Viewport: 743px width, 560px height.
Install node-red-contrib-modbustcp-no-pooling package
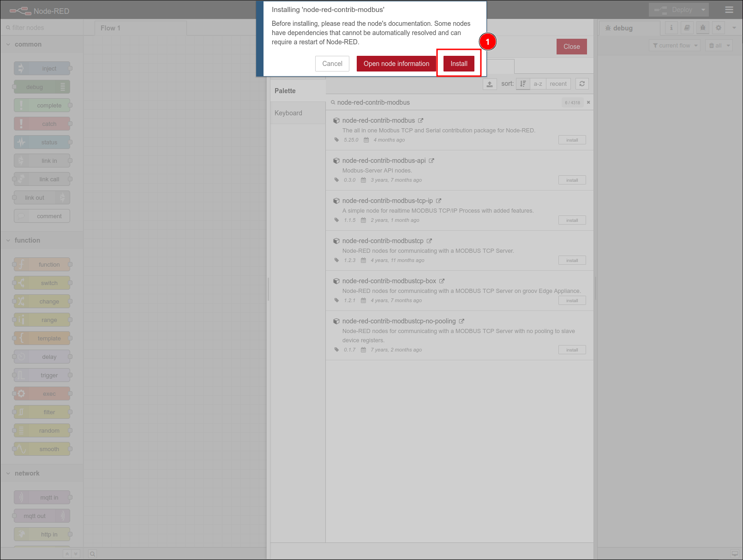pyautogui.click(x=572, y=350)
